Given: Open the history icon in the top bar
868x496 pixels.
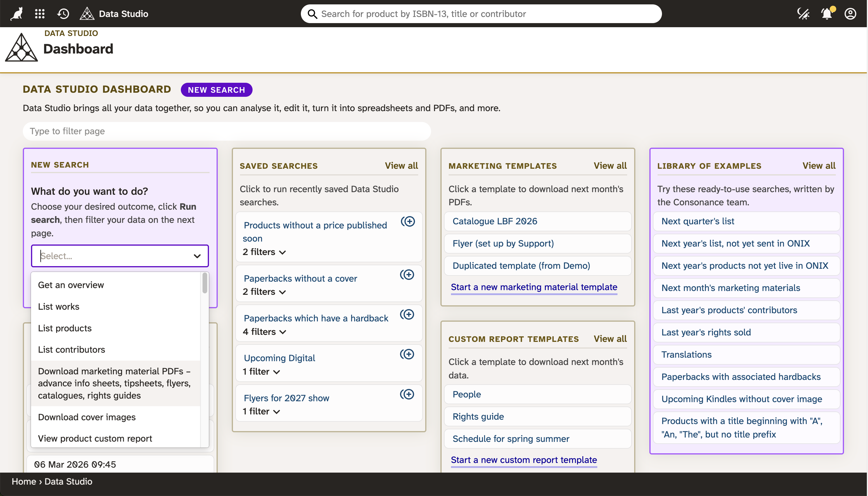Looking at the screenshot, I should pyautogui.click(x=63, y=14).
